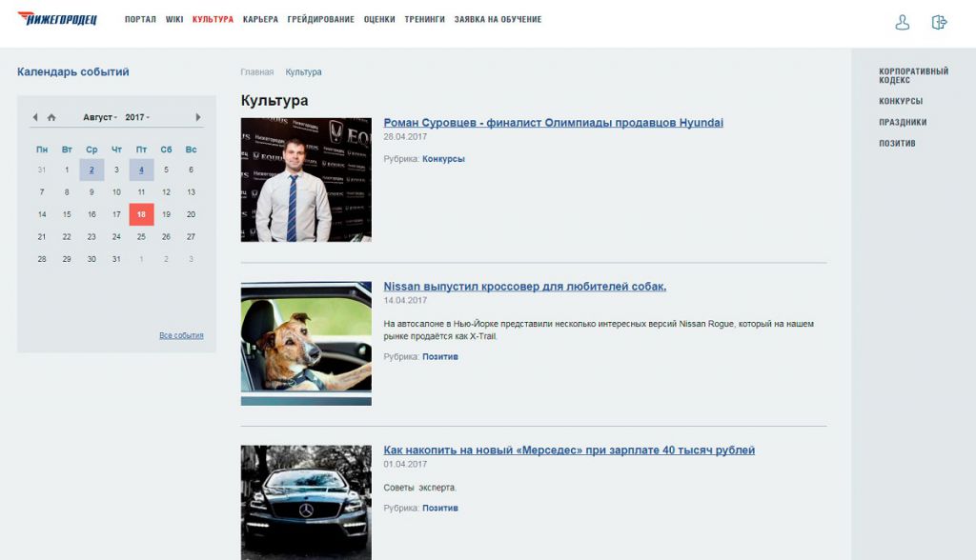This screenshot has width=976, height=560.
Task: Open the year dropdown showing 2017
Action: click(136, 117)
